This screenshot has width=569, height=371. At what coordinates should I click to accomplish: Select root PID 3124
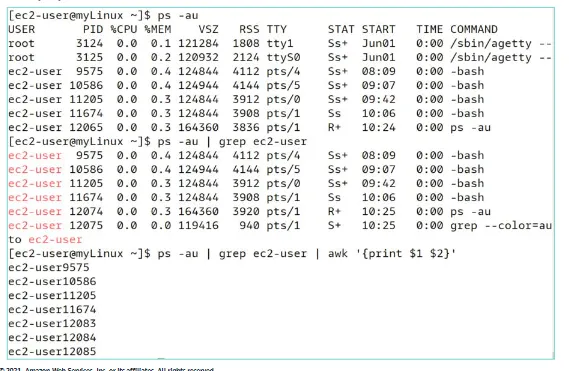click(x=90, y=44)
